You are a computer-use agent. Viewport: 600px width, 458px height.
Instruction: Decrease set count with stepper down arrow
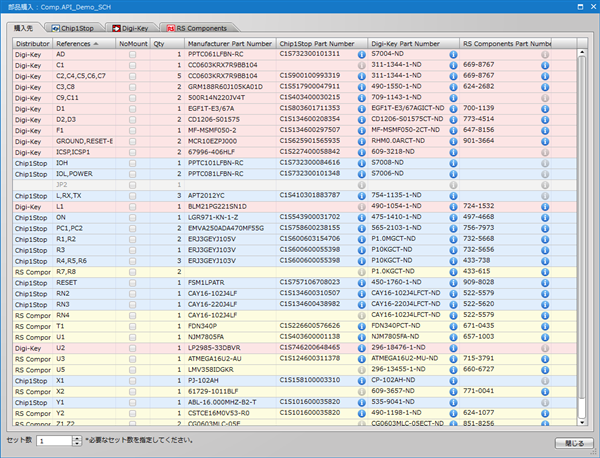coord(77,443)
